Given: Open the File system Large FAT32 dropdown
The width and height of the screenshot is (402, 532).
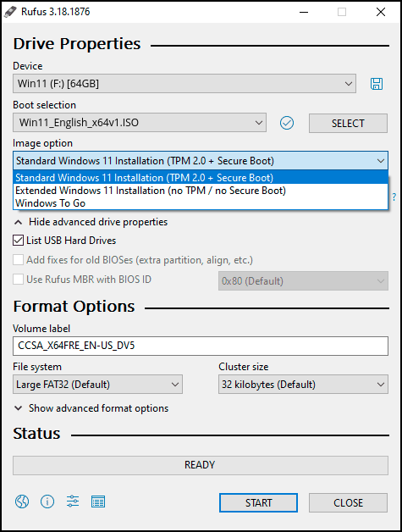Looking at the screenshot, I should [x=97, y=385].
